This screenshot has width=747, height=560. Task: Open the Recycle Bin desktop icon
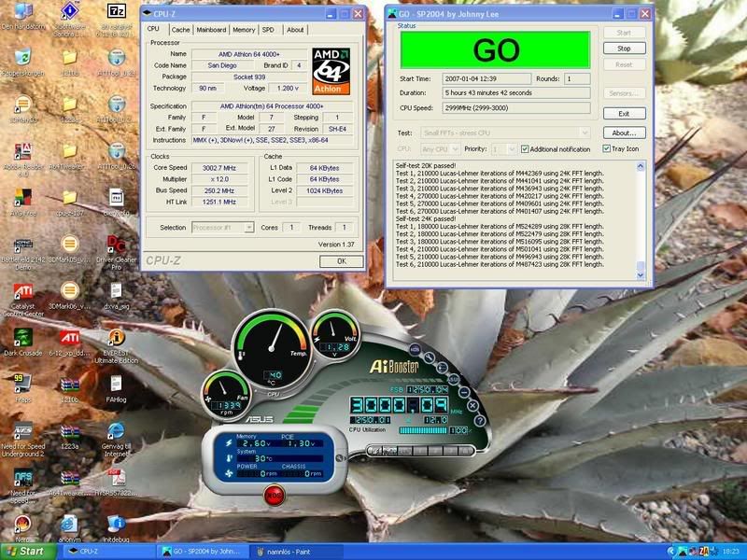(22, 58)
